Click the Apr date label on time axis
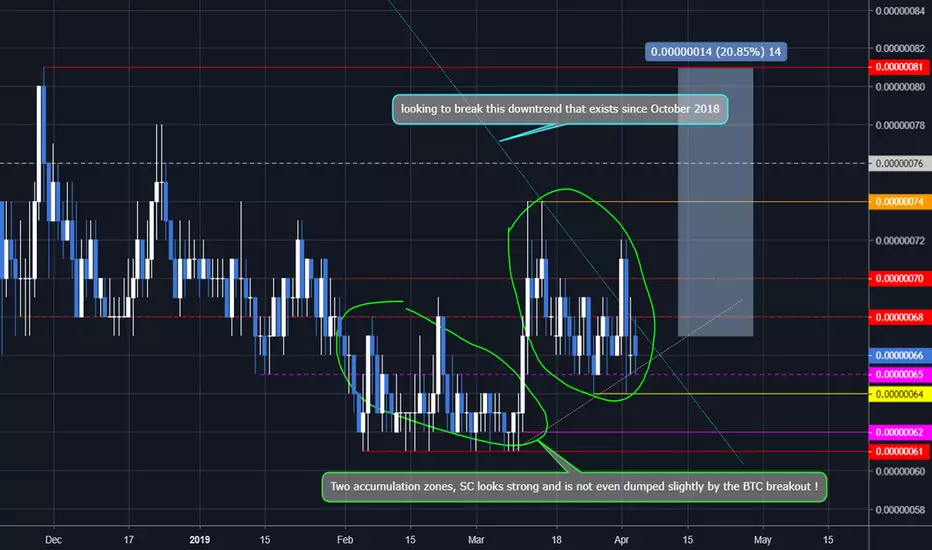Viewport: 932px width, 550px height. click(621, 540)
